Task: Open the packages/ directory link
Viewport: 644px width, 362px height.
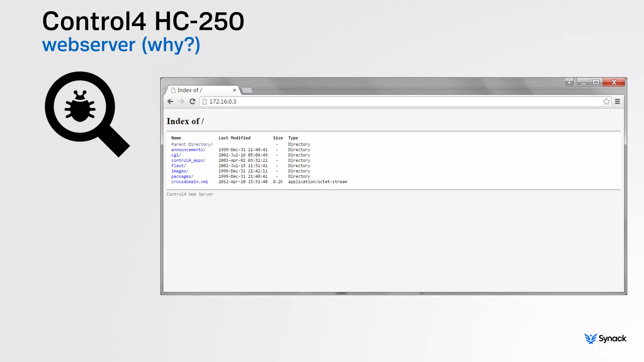Action: pos(182,177)
